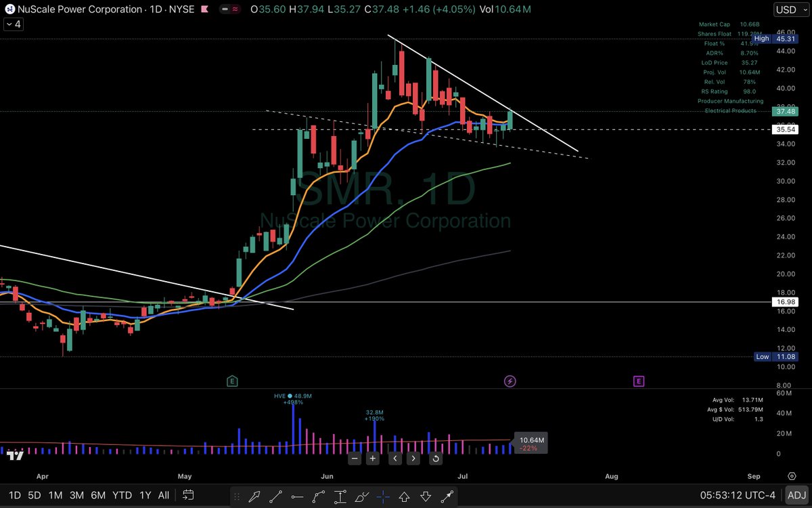
Task: Zoom out chart with minus button
Action: (x=354, y=459)
